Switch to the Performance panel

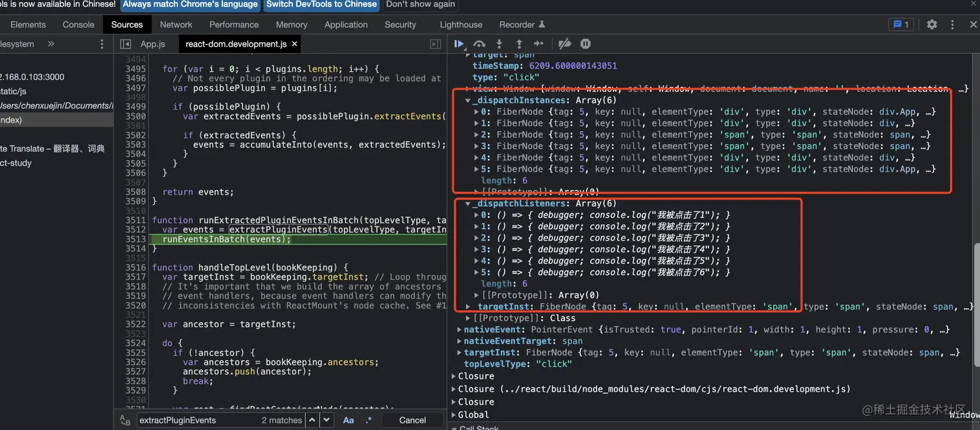click(x=234, y=25)
